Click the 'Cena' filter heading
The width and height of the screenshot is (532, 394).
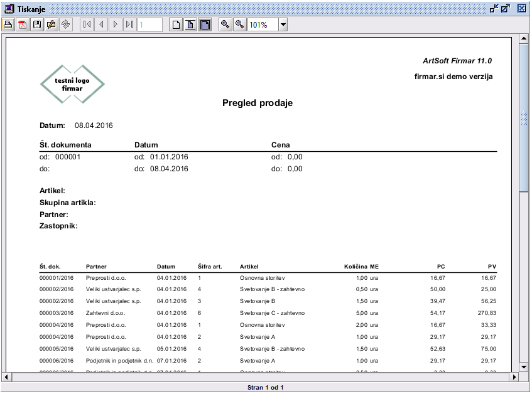[x=281, y=145]
